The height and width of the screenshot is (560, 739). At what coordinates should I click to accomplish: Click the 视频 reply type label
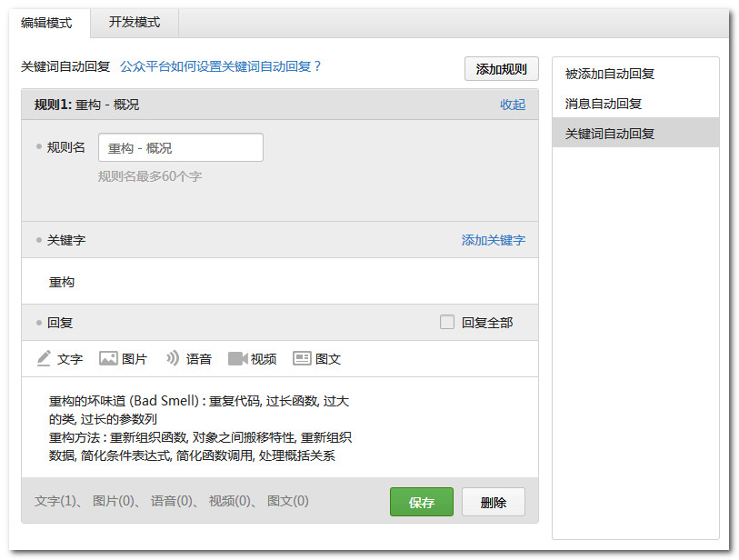click(264, 359)
